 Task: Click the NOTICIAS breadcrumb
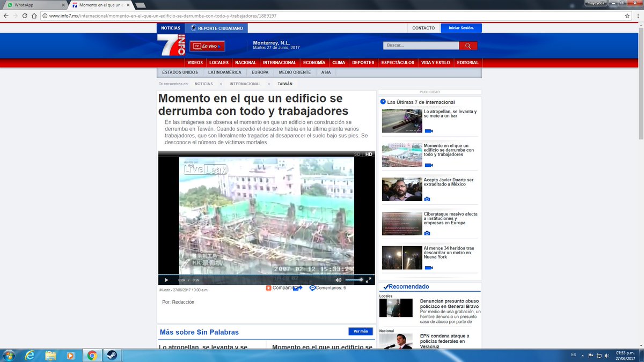coord(203,84)
